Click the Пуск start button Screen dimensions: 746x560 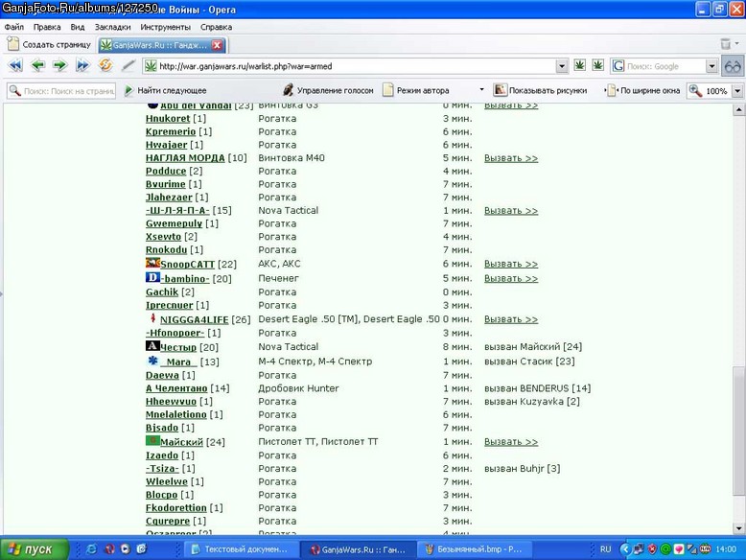click(x=35, y=549)
